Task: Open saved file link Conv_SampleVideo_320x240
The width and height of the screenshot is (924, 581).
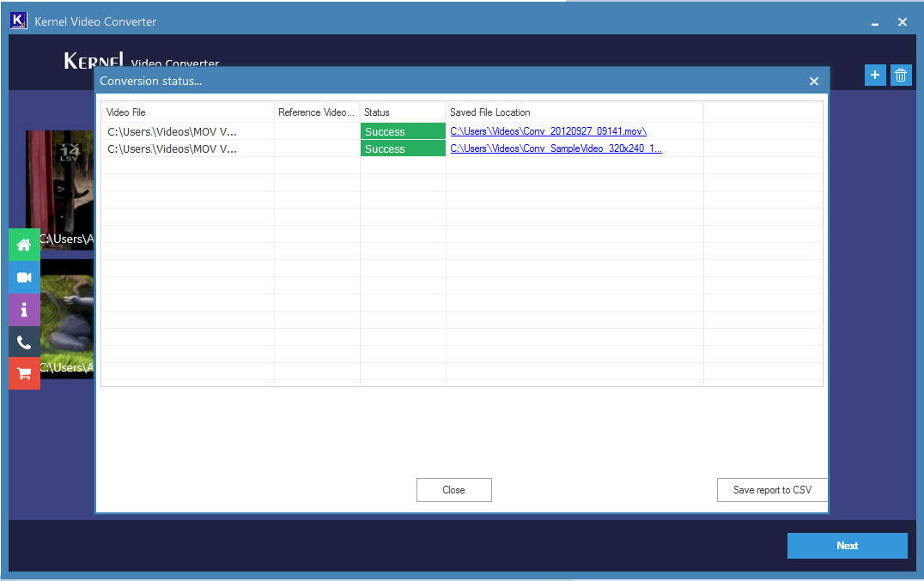Action: (x=556, y=148)
